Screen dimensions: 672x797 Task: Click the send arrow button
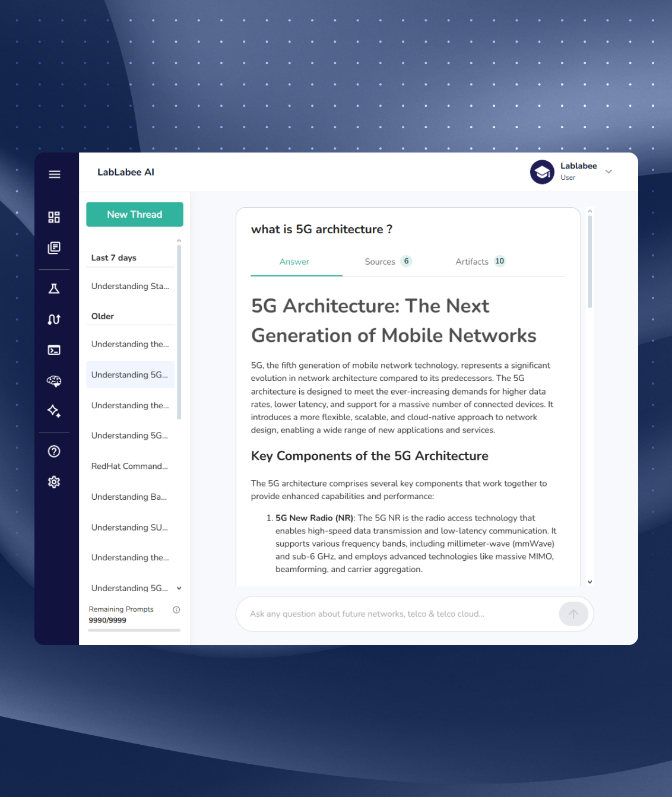(573, 614)
